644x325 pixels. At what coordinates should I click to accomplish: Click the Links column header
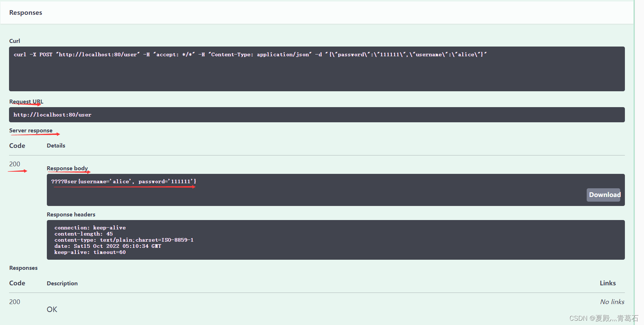point(608,283)
